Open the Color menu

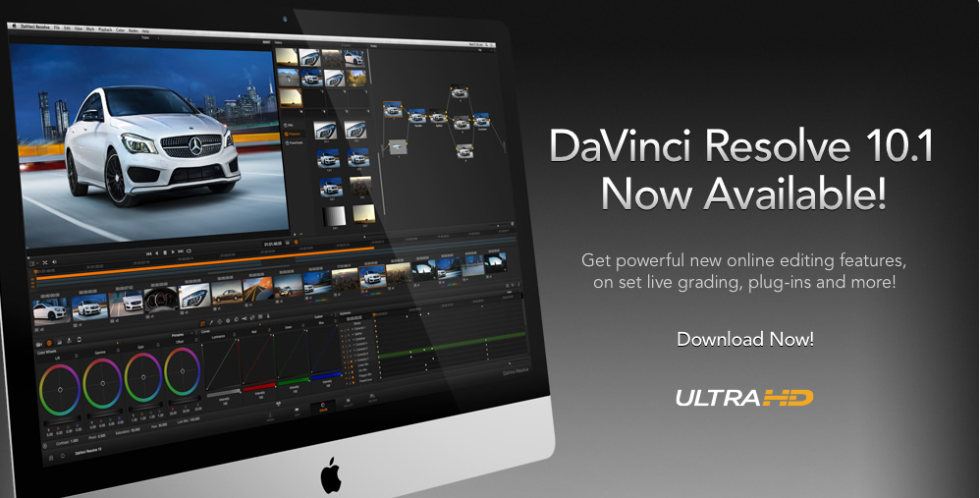pos(120,30)
